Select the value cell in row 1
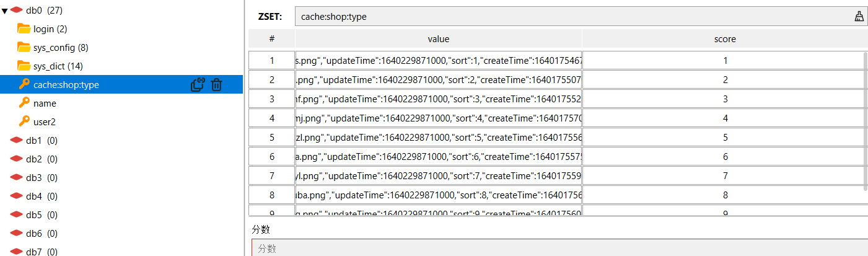The image size is (868, 256). coord(439,61)
